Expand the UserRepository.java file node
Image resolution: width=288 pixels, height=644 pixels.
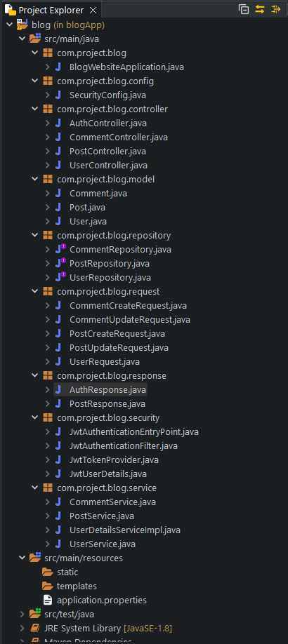pyautogui.click(x=47, y=277)
